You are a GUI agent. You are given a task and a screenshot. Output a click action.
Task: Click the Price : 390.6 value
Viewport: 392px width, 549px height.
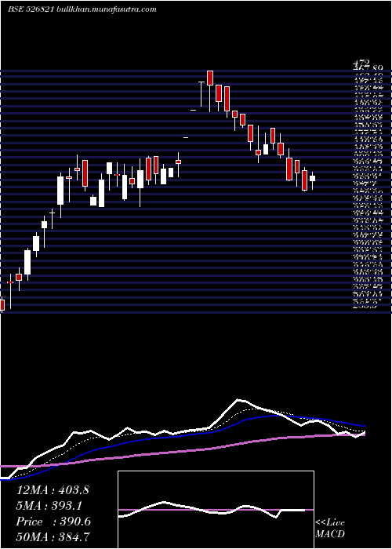click(53, 522)
